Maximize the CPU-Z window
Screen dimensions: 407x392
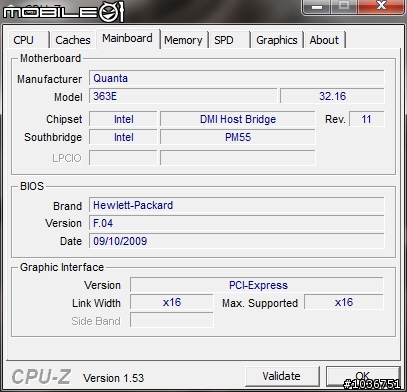(x=344, y=6)
